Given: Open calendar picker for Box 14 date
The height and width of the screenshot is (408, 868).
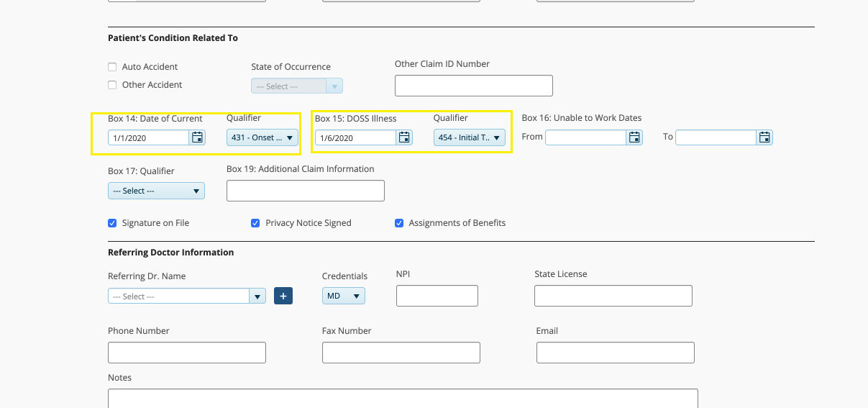Looking at the screenshot, I should coord(197,137).
